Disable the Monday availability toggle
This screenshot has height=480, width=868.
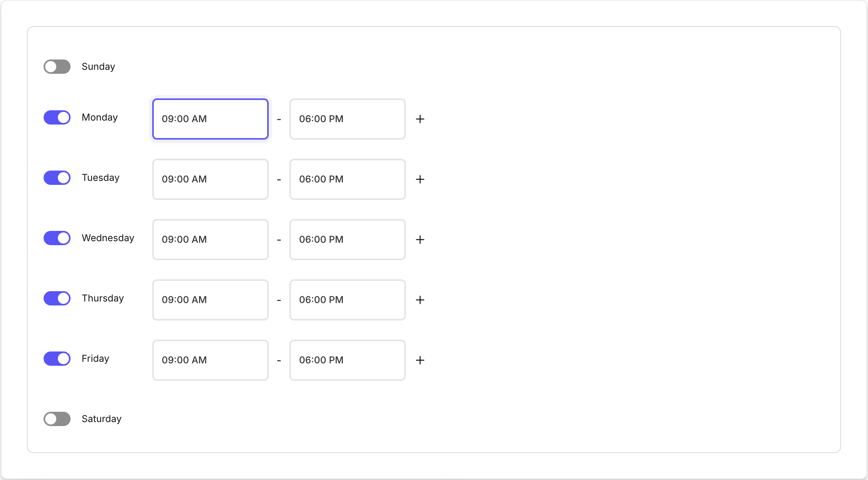57,117
